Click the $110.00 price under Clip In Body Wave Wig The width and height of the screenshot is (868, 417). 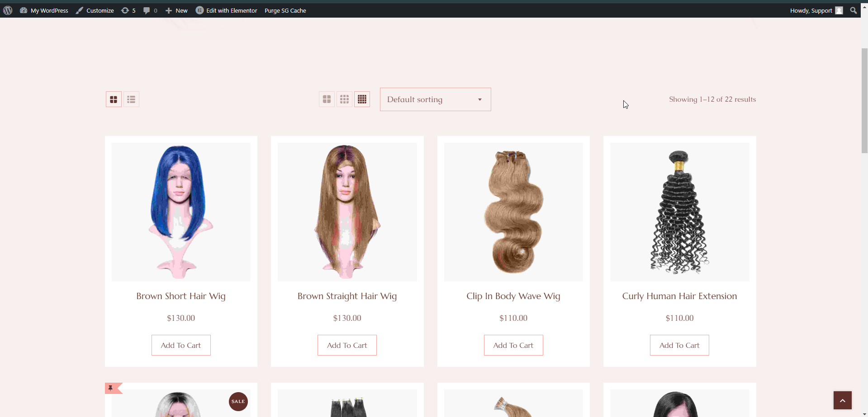(513, 318)
